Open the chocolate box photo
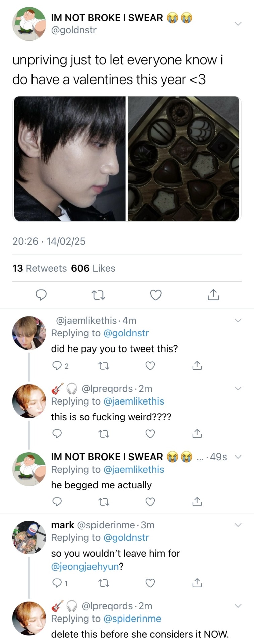 click(184, 159)
